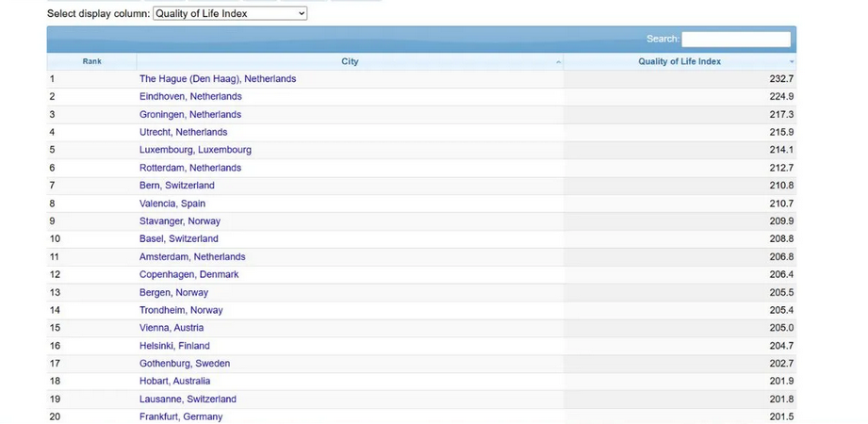Image resolution: width=868 pixels, height=424 pixels.
Task: Select the 205.4 index value
Action: pyautogui.click(x=781, y=310)
